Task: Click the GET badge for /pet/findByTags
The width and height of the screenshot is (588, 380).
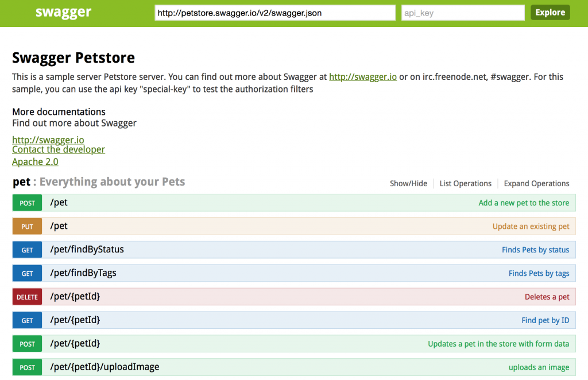Action: (28, 274)
